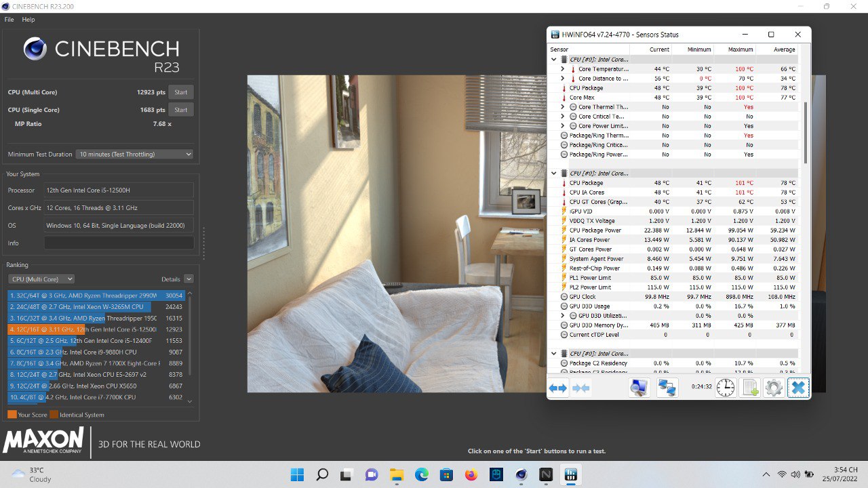Select Xeon X5650 ranking row
Image resolution: width=868 pixels, height=488 pixels.
tap(96, 386)
